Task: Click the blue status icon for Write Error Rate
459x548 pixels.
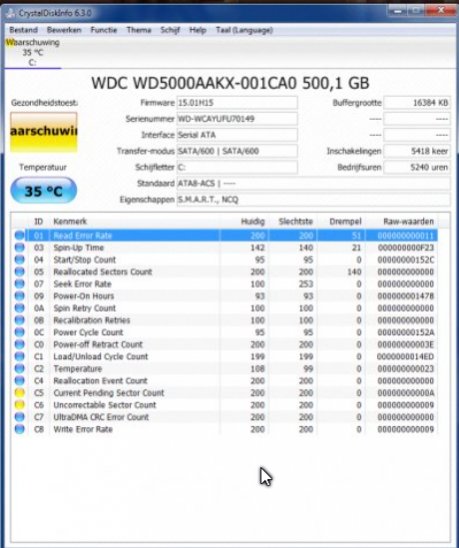Action: (20, 429)
